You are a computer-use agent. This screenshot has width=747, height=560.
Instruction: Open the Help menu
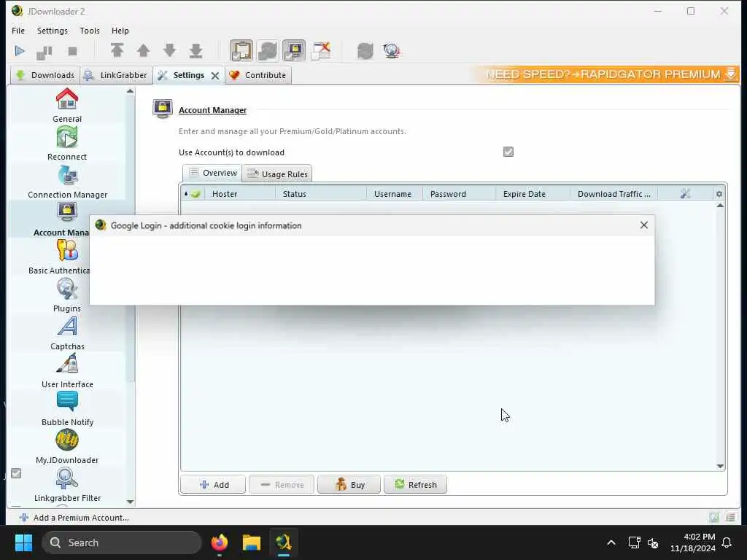tap(120, 31)
